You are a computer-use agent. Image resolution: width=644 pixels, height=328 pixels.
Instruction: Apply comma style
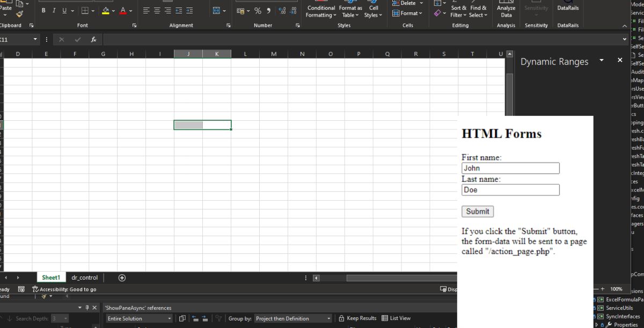268,11
